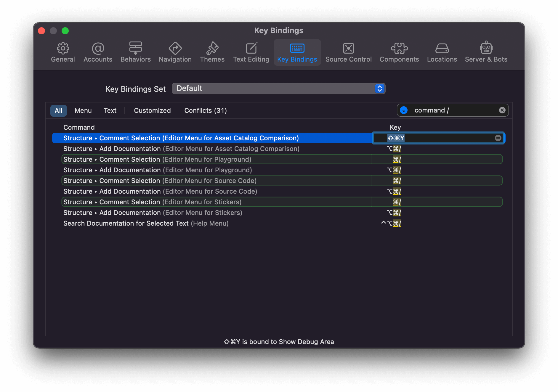The height and width of the screenshot is (392, 558).
Task: Show the Themes preferences pane
Action: tap(212, 52)
